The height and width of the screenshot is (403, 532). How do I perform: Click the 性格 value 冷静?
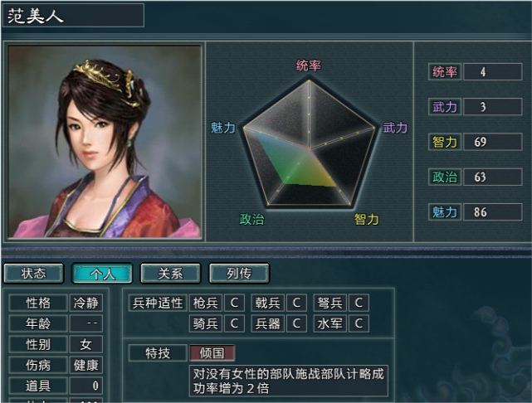(x=85, y=303)
